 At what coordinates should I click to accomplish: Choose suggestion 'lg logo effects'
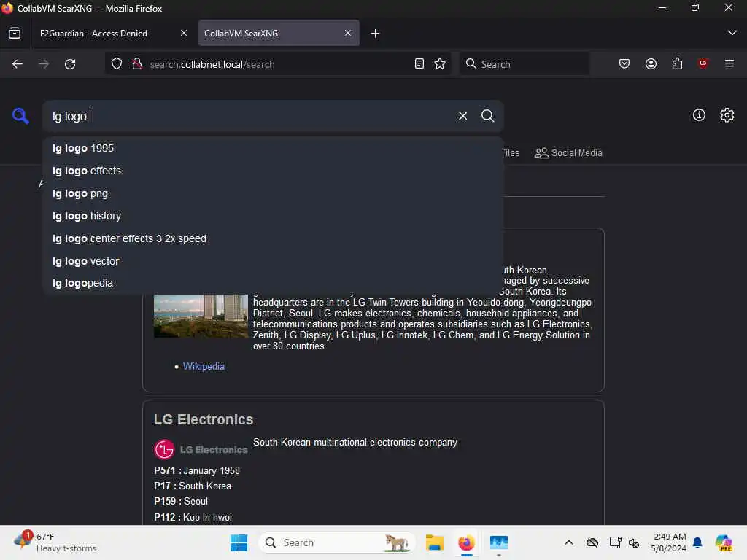(x=273, y=171)
